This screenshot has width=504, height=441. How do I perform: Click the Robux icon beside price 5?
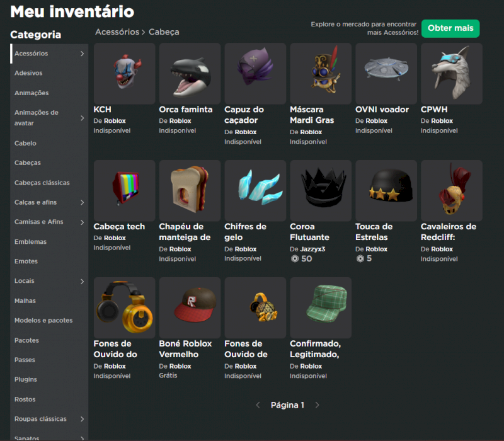[360, 259]
